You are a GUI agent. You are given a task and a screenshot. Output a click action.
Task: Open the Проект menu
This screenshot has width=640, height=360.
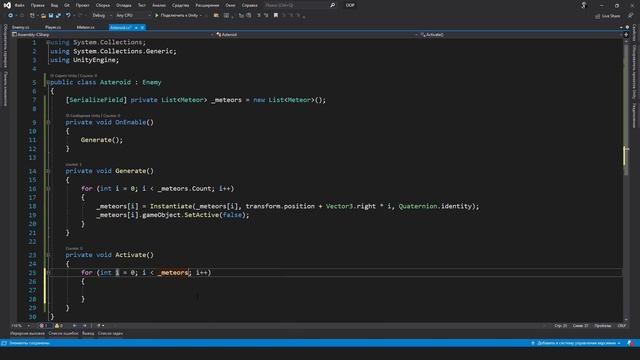[82, 5]
